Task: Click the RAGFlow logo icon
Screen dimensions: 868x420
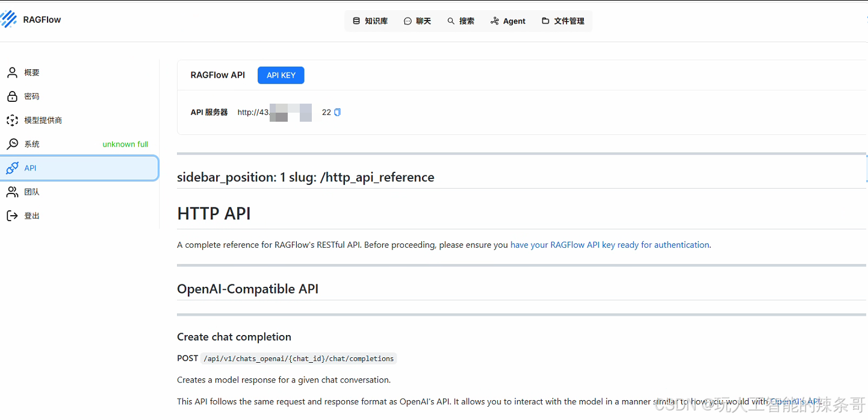Action: click(x=8, y=19)
